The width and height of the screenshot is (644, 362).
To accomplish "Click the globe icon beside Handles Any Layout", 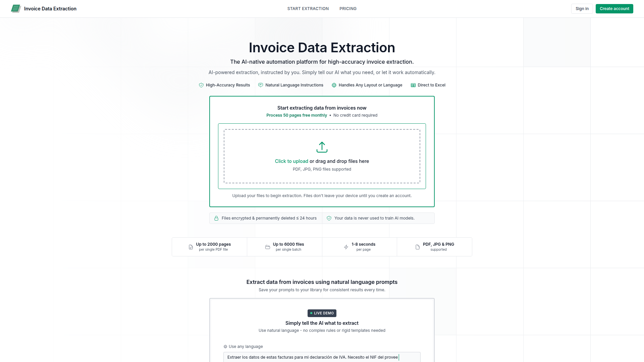I will (x=334, y=85).
